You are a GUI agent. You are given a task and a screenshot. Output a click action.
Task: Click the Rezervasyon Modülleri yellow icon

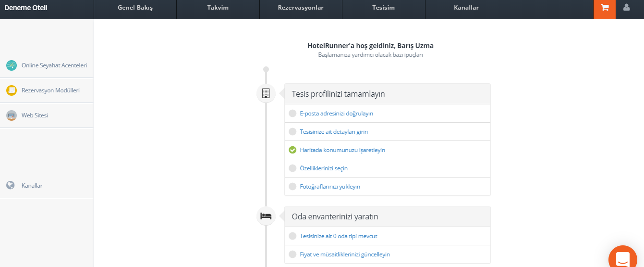[12, 90]
